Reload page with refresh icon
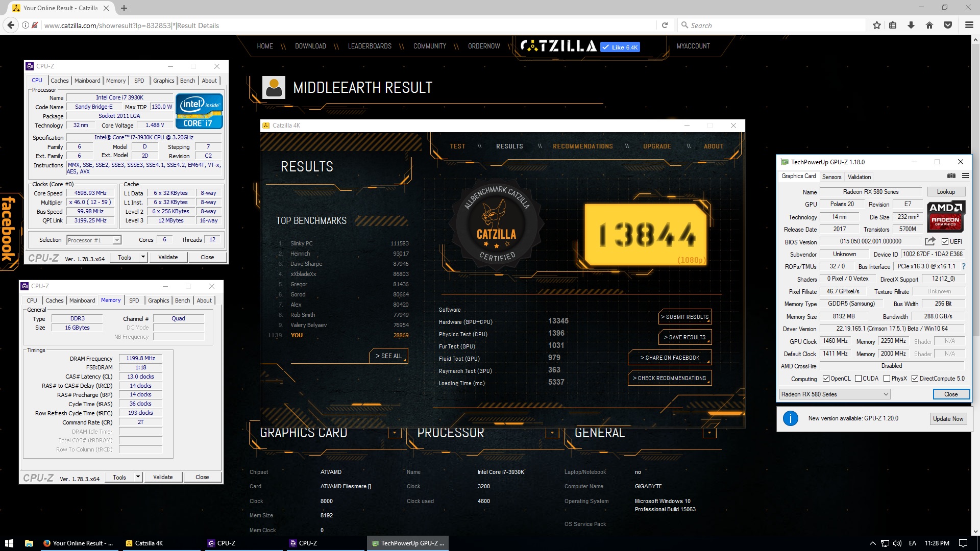The height and width of the screenshot is (551, 980). pyautogui.click(x=665, y=25)
